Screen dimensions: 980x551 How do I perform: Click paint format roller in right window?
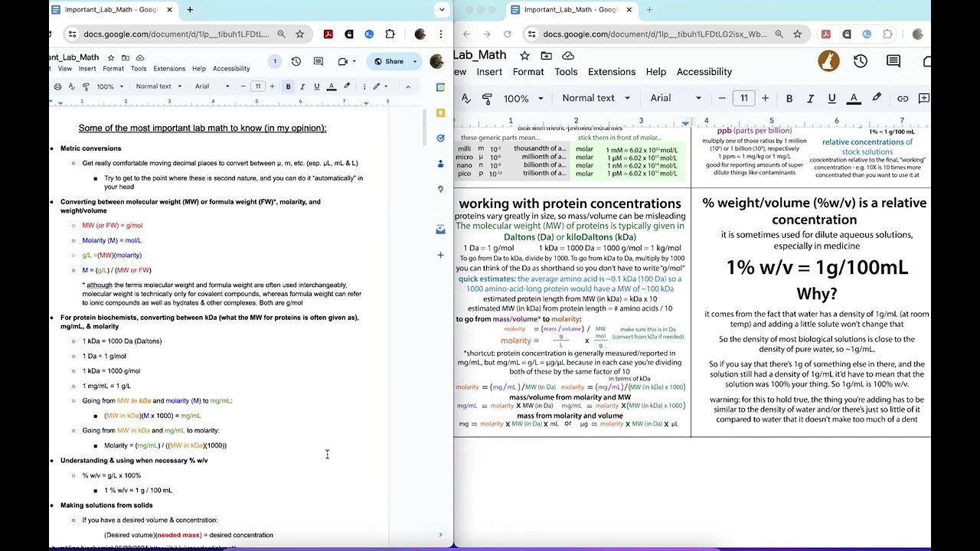(x=487, y=98)
